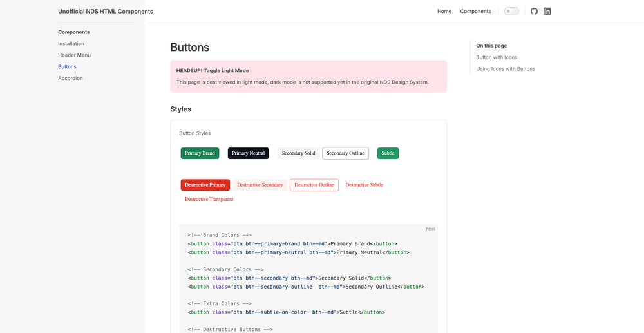Click the html label on code block
The width and height of the screenshot is (644, 333).
[x=430, y=229]
